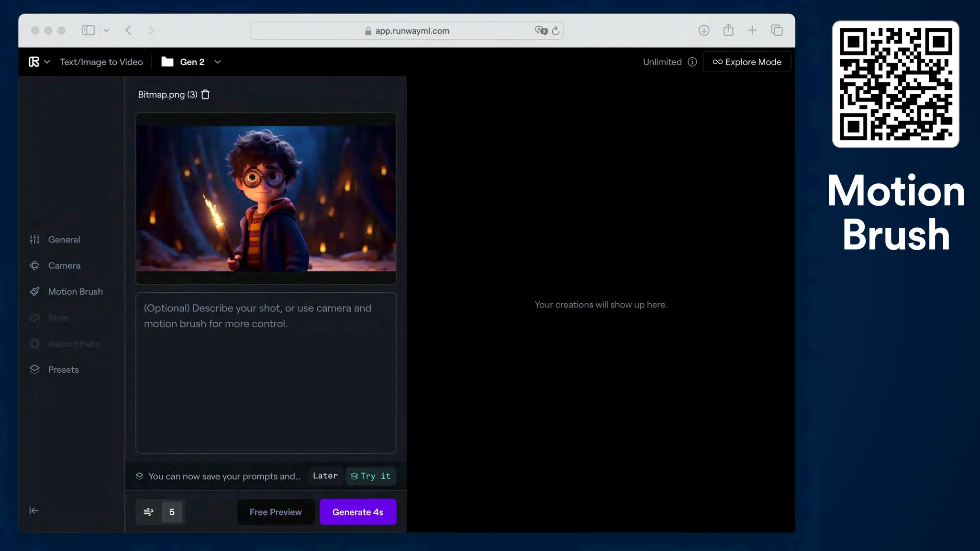Reload the page in the browser
The image size is (980, 551).
(556, 31)
